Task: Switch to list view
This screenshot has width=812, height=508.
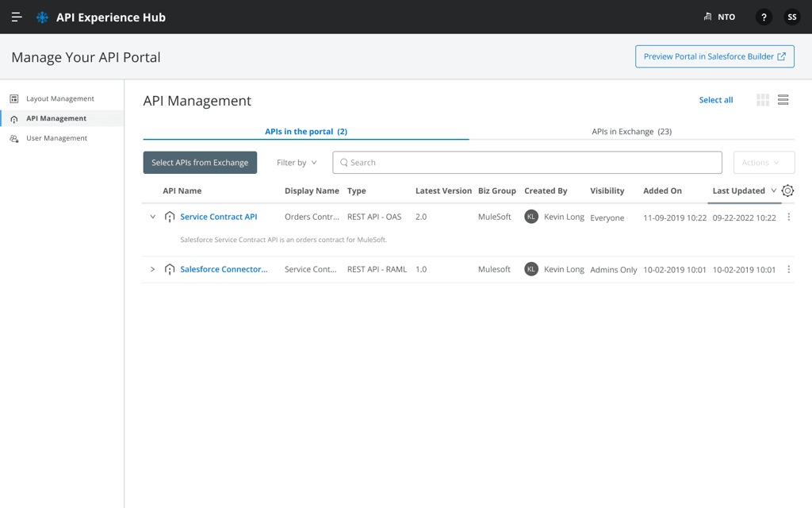Action: point(783,100)
